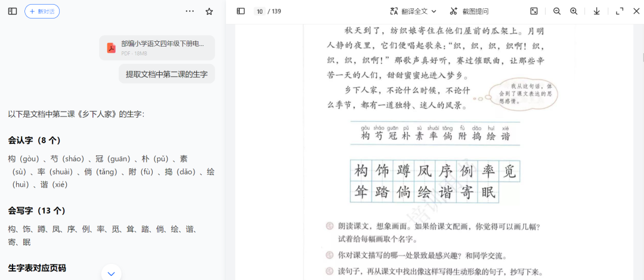The image size is (644, 280).
Task: Click the pinyin row character 谐
Action: click(506, 136)
